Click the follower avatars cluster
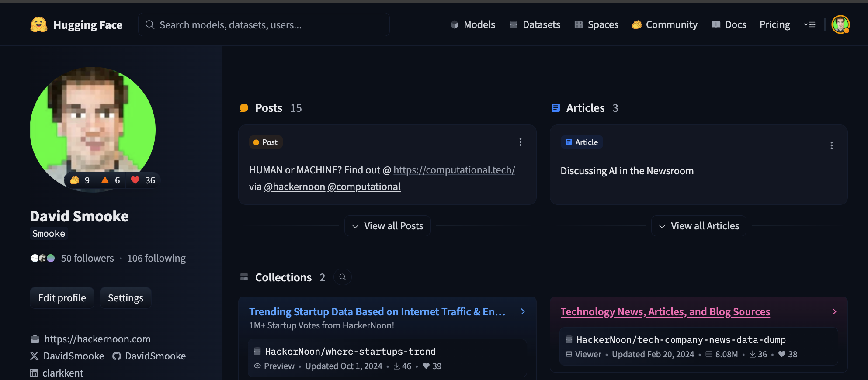 43,258
